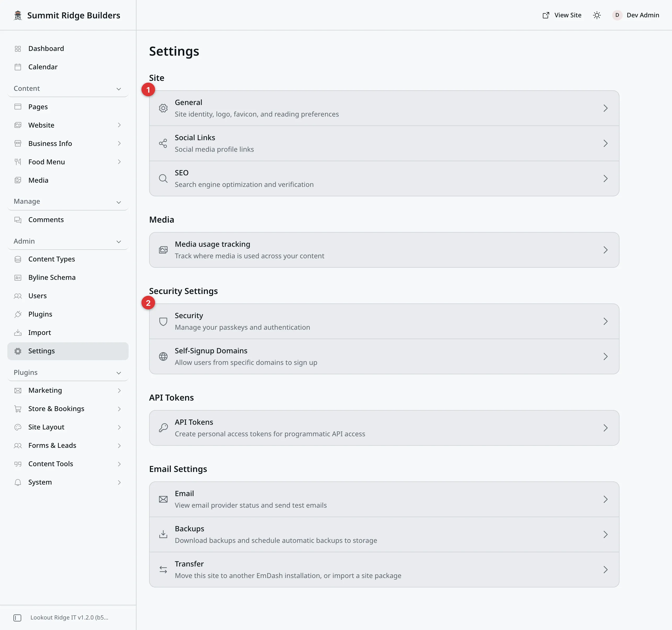Viewport: 672px width, 630px height.
Task: Click the Transfer arrows icon
Action: coord(163,570)
